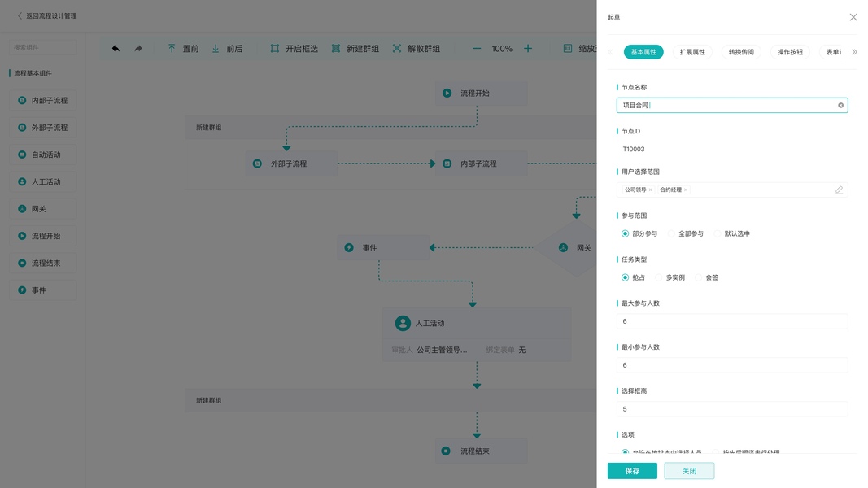Select the 人工活动 node card on the canvas
The height and width of the screenshot is (488, 868).
[477, 335]
